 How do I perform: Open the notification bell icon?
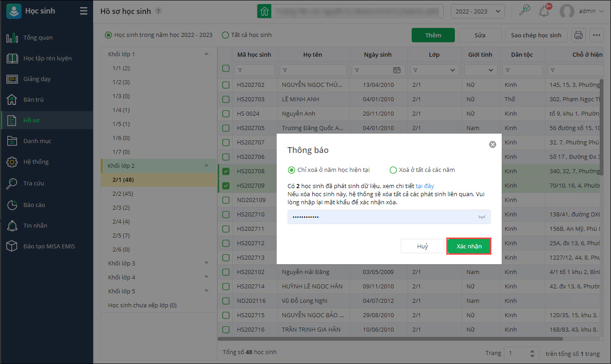[x=544, y=11]
